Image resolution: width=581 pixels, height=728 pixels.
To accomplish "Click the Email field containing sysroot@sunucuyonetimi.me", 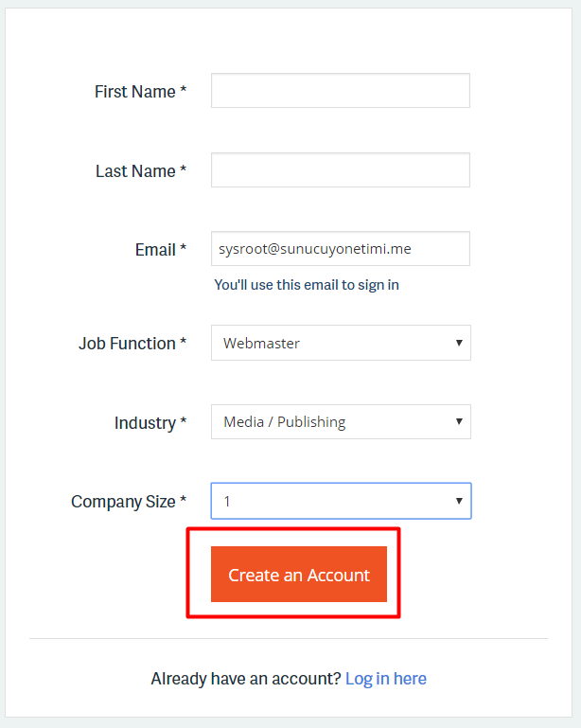I will [340, 249].
